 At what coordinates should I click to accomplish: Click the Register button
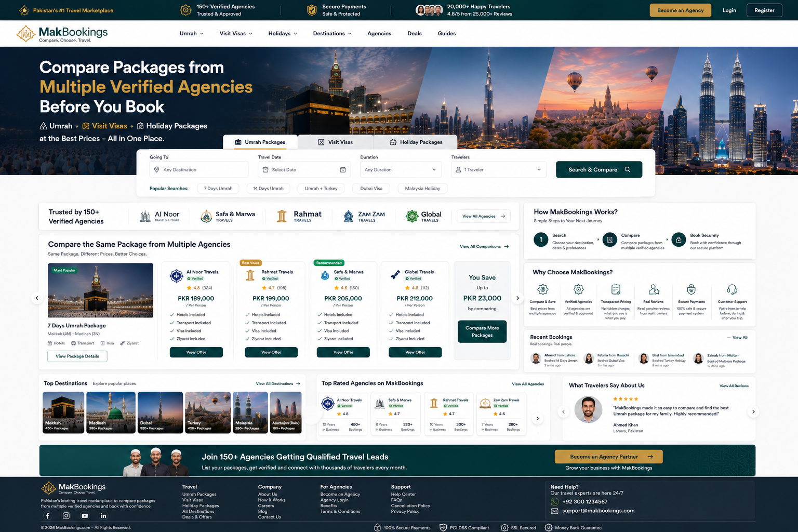[764, 10]
